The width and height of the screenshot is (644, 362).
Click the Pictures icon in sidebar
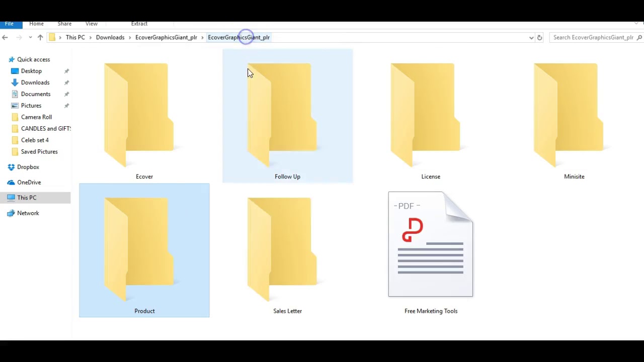pyautogui.click(x=15, y=106)
